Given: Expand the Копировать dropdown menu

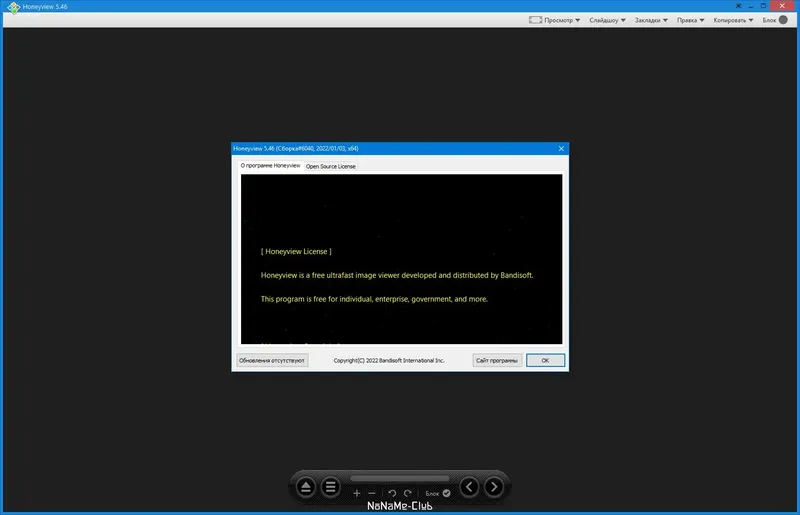Looking at the screenshot, I should (733, 20).
